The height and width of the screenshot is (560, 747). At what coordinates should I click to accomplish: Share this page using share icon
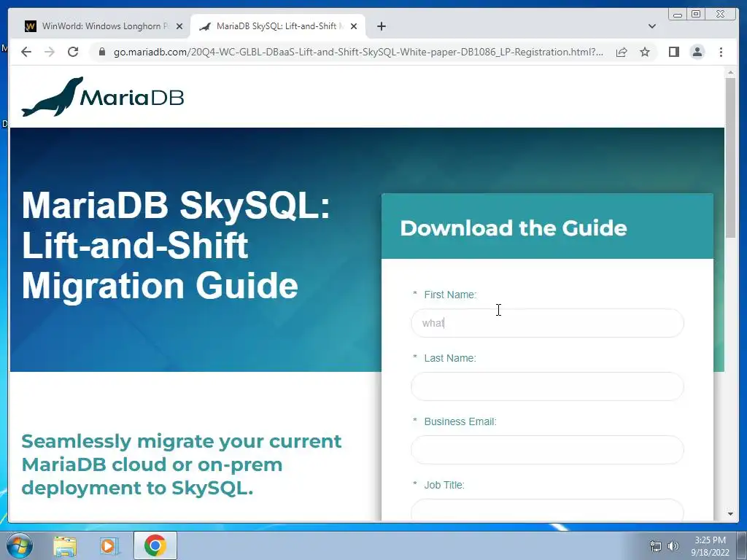[622, 52]
